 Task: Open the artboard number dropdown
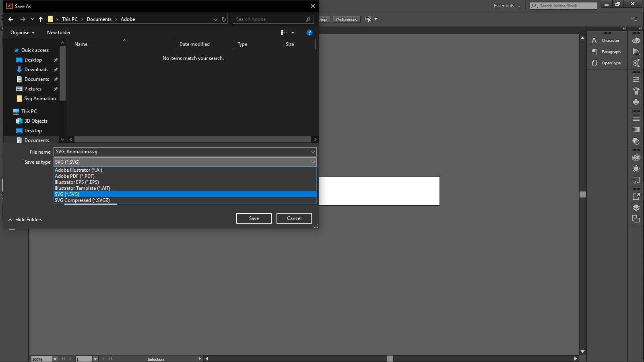pos(95,359)
